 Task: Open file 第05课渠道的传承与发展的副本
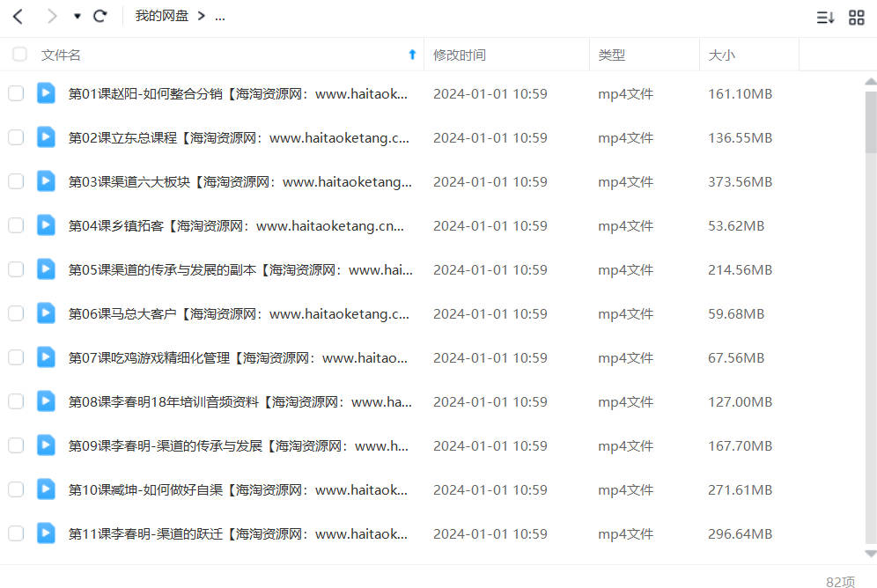(x=240, y=270)
